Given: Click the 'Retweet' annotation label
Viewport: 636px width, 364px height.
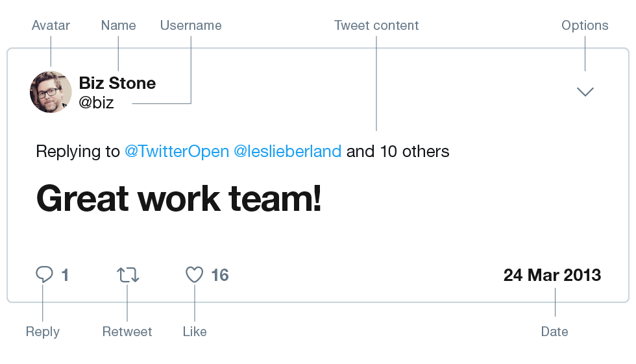Looking at the screenshot, I should [x=127, y=332].
